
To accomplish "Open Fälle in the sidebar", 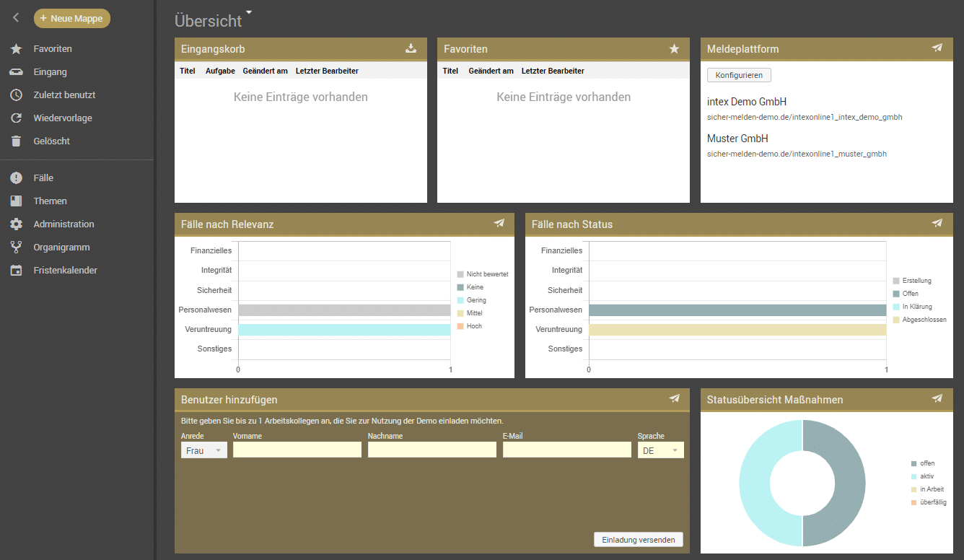I will click(43, 178).
